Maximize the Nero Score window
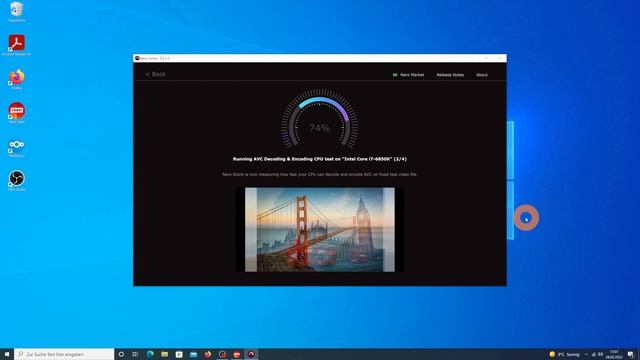Viewport: 640px width, 360px height. point(486,58)
